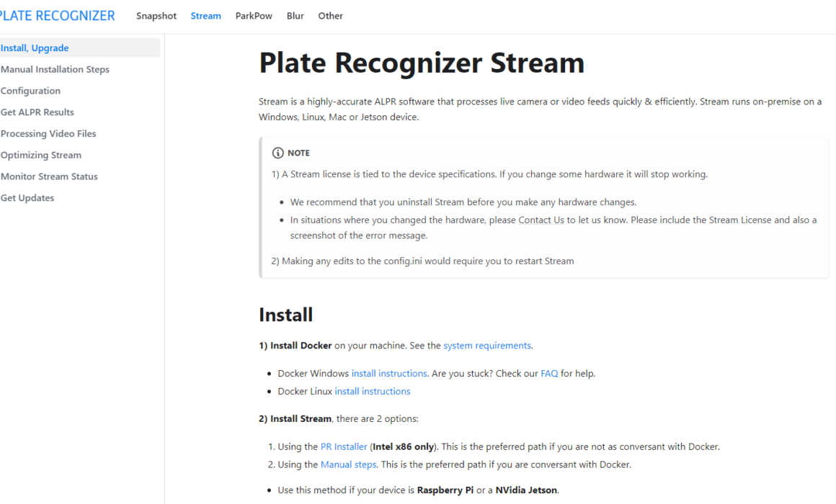Click the 'NVidia Jetson' bold text
The height and width of the screenshot is (504, 836).
point(526,490)
